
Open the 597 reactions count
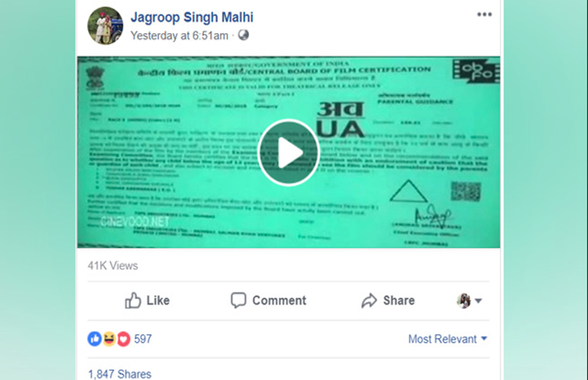(x=143, y=339)
